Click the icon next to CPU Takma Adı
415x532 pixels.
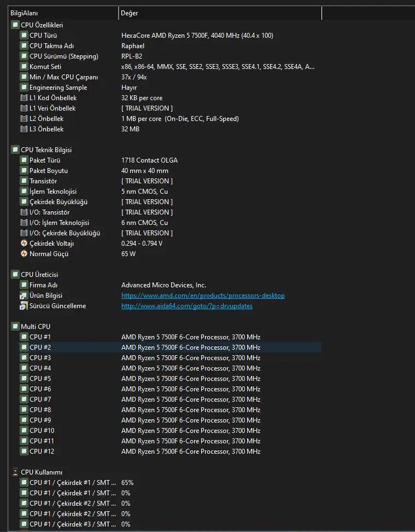coord(24,46)
